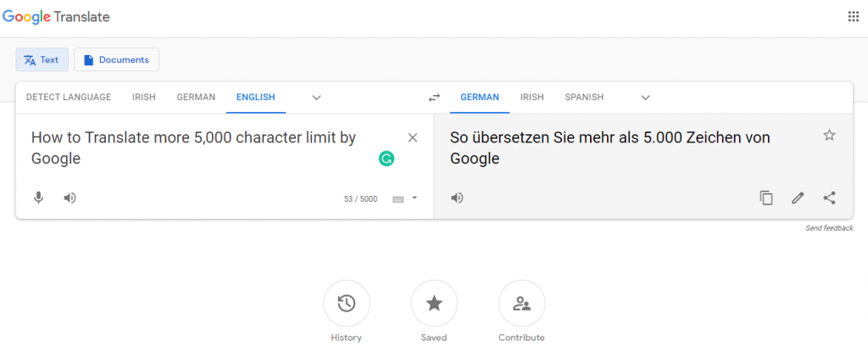The width and height of the screenshot is (868, 357).
Task: Expand the target language list
Action: tap(645, 98)
